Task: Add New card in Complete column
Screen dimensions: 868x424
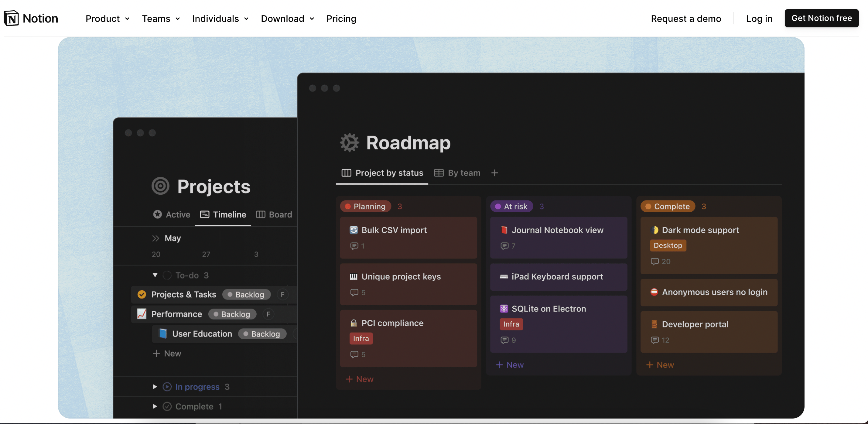Action: tap(660, 365)
